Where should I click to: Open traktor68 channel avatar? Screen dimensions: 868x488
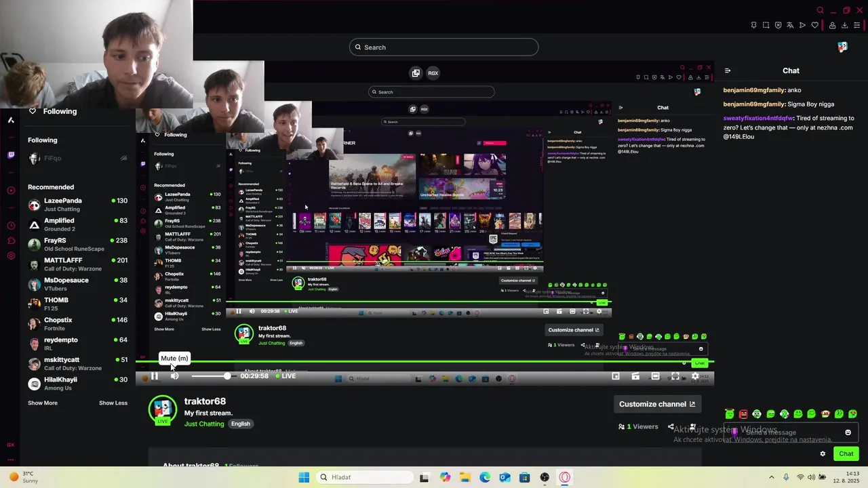[x=163, y=409]
